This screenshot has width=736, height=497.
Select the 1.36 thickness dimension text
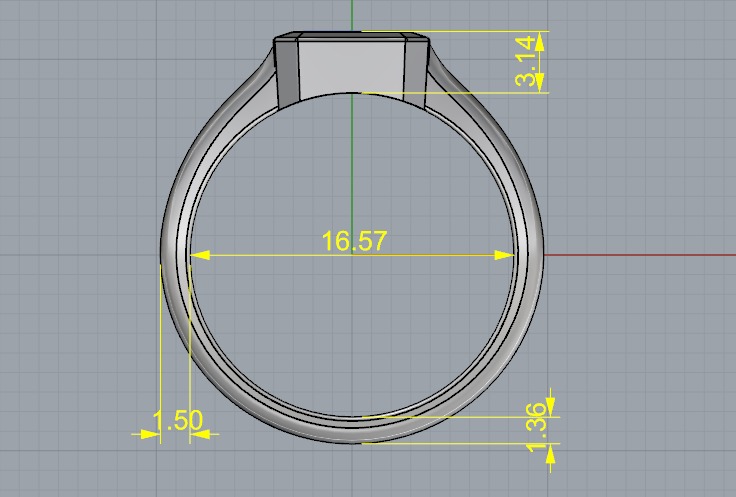tap(537, 427)
